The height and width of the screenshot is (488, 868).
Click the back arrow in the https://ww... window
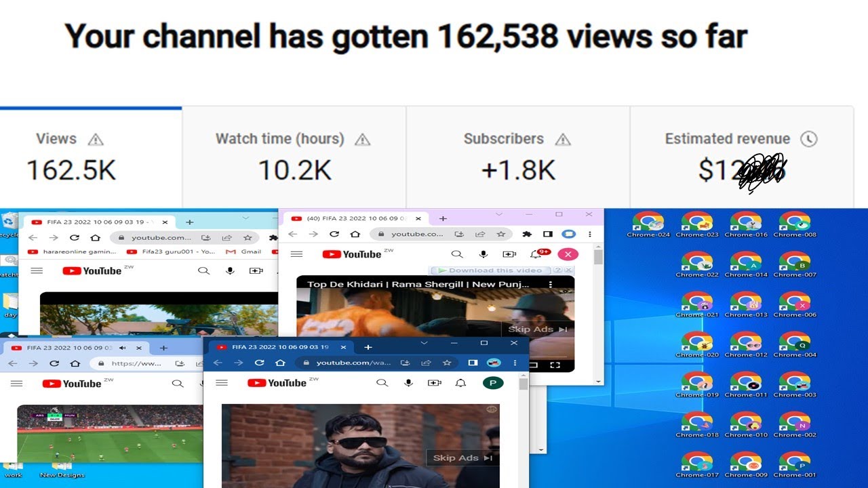click(x=13, y=363)
